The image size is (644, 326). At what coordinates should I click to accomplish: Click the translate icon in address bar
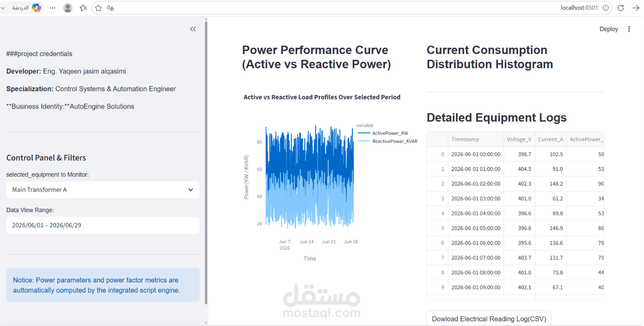point(110,8)
